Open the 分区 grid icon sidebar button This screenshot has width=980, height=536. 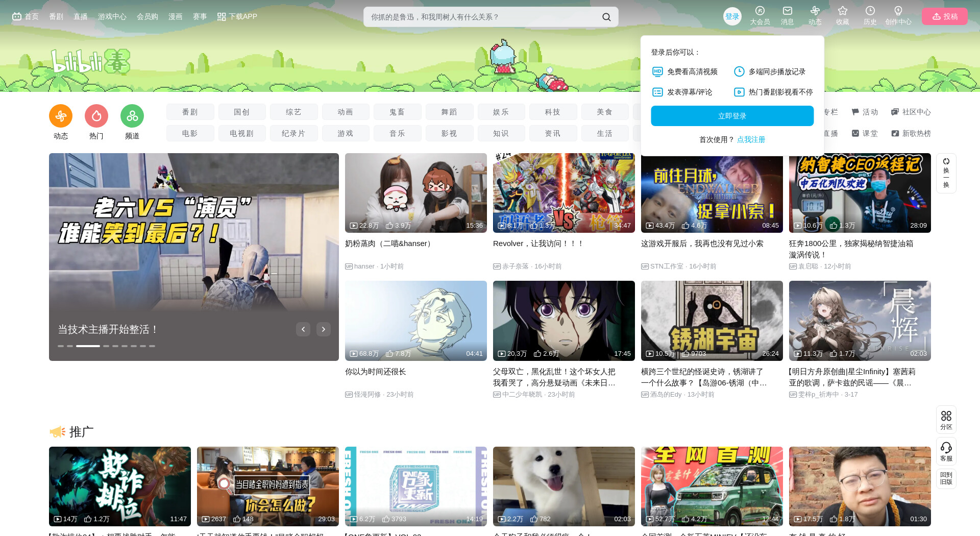(x=946, y=420)
